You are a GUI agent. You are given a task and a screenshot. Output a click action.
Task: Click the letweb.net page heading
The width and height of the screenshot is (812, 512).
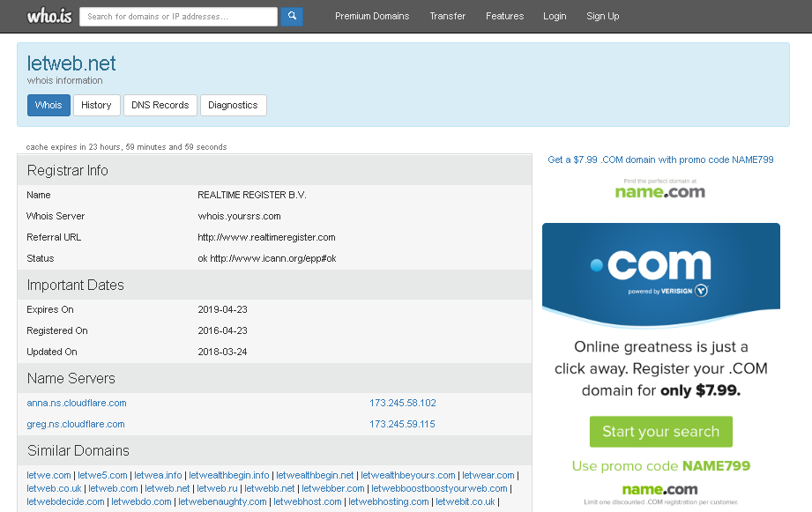pyautogui.click(x=71, y=63)
